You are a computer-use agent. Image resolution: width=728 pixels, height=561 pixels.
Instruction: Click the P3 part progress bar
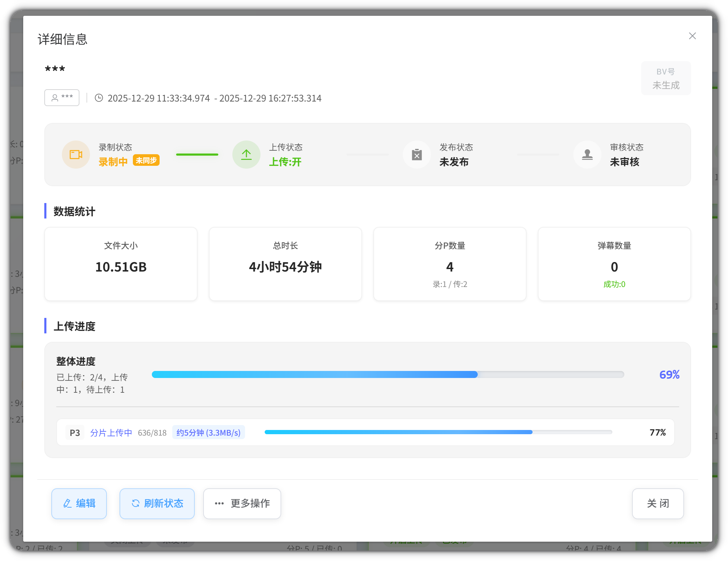pos(438,432)
